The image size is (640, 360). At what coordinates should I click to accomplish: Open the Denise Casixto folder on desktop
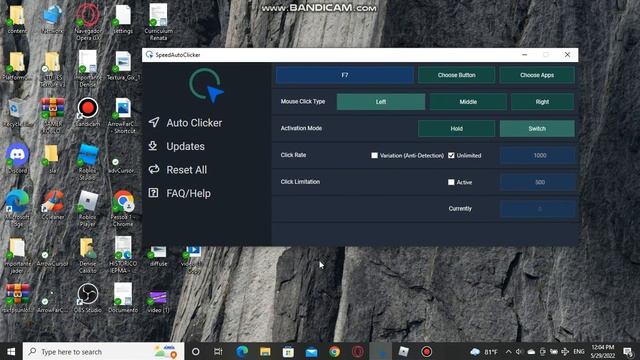tap(88, 255)
